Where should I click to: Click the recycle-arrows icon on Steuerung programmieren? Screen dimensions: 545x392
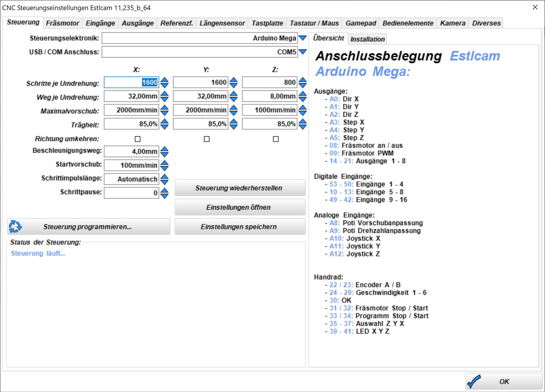pos(15,226)
